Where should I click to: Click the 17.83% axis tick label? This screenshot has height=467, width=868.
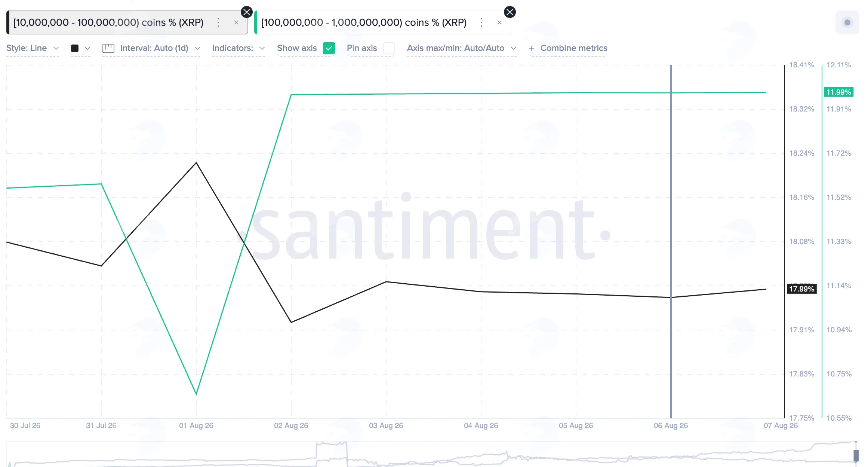[x=801, y=374]
